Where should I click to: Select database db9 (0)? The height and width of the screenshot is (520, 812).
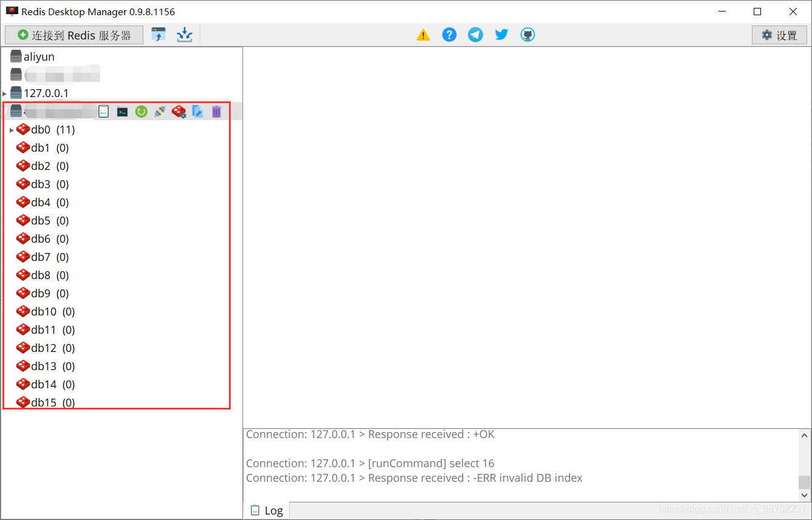[50, 293]
